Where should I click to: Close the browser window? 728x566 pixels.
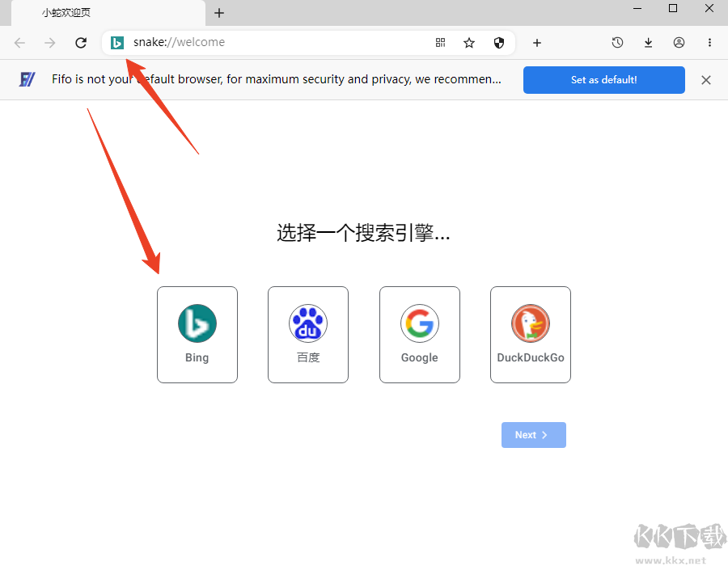click(709, 8)
